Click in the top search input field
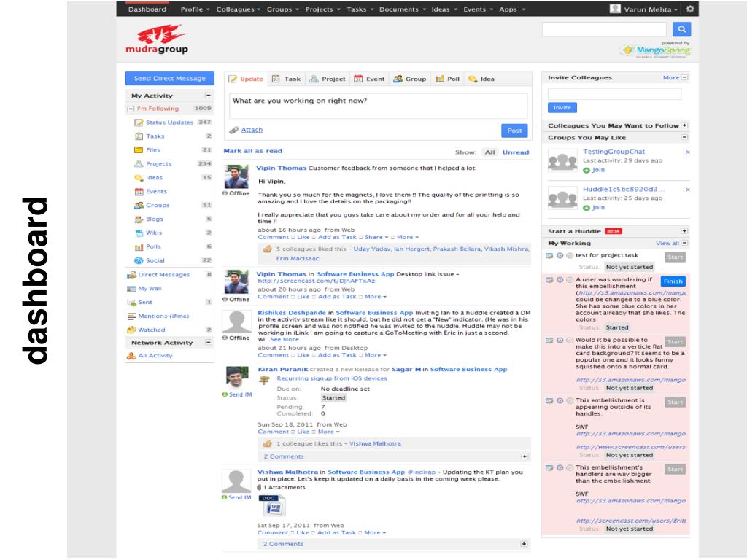The height and width of the screenshot is (560, 747). coord(604,29)
